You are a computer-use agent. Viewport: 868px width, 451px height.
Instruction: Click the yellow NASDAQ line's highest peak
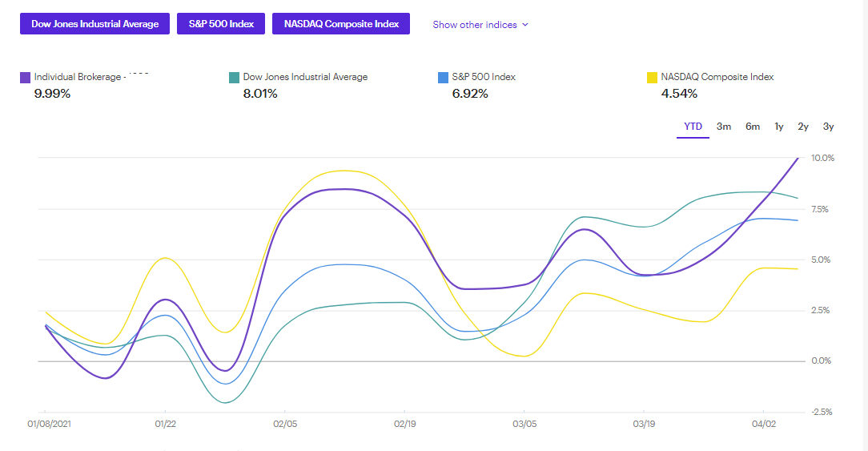click(x=344, y=171)
